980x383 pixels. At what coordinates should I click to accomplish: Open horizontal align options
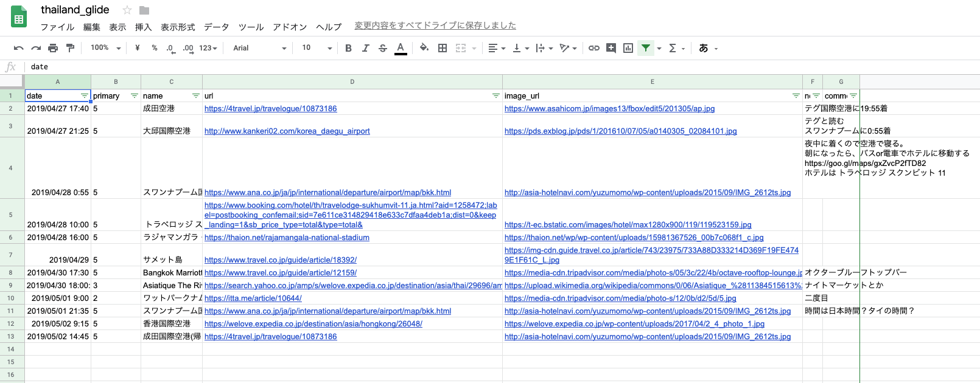(x=497, y=48)
